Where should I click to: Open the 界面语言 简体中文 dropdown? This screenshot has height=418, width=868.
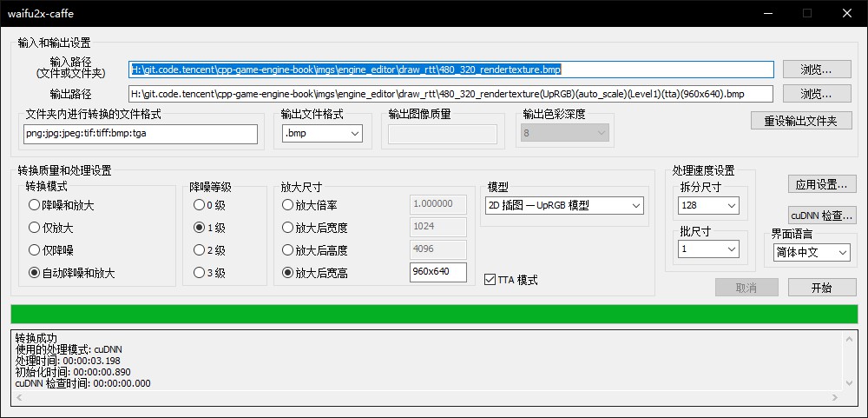(812, 252)
